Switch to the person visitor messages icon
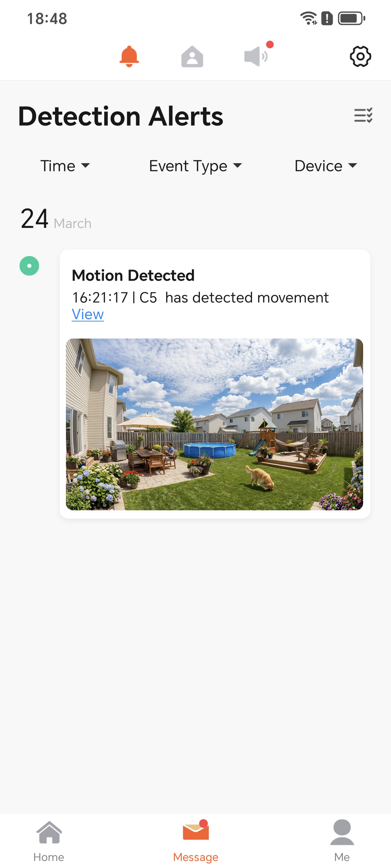 click(192, 56)
